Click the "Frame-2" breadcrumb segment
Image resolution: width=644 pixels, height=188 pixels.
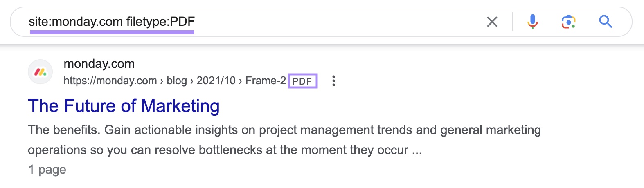coord(266,81)
